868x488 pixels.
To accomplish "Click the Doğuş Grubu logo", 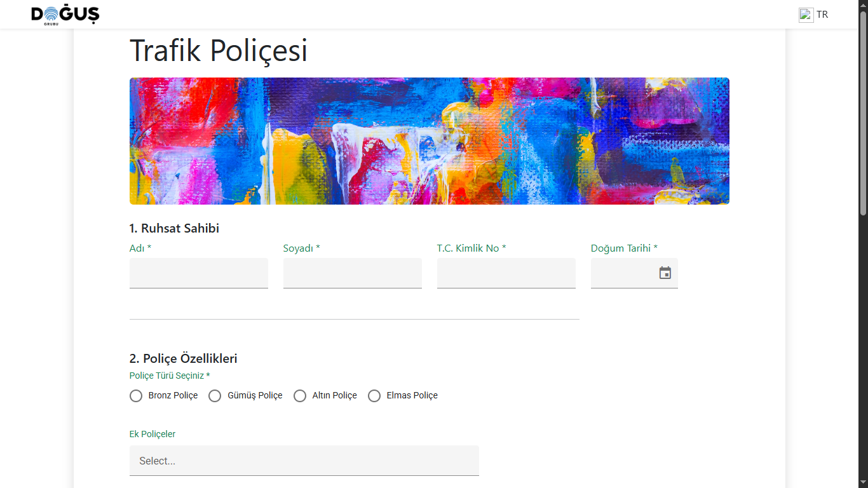I will click(65, 15).
